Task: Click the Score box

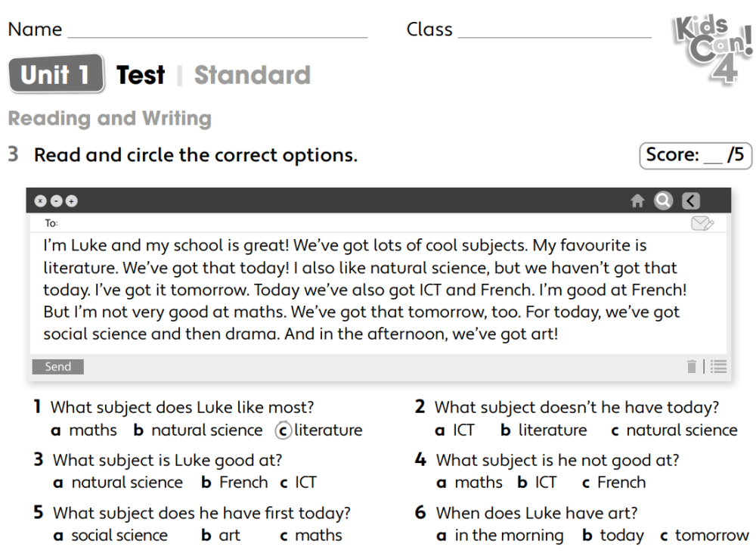Action: (695, 155)
